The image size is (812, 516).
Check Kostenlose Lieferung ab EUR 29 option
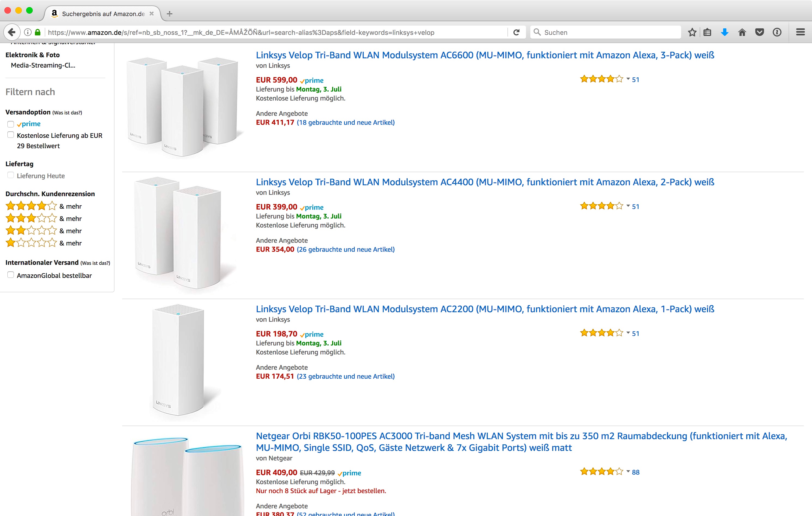click(11, 135)
